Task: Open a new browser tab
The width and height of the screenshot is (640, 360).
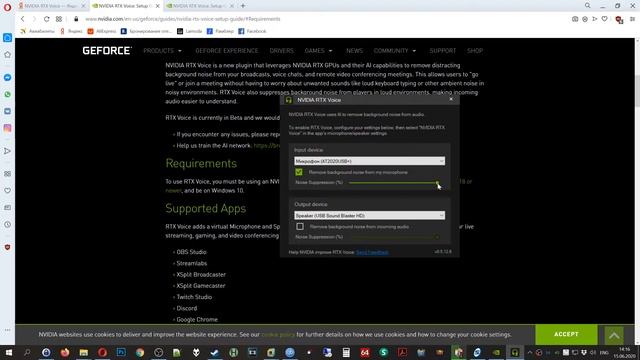Action: [x=243, y=6]
